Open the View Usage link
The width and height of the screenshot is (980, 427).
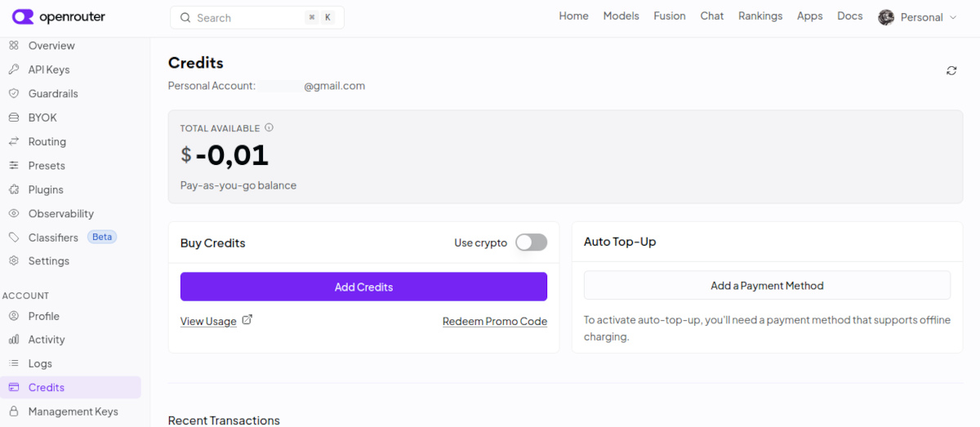[x=208, y=322]
